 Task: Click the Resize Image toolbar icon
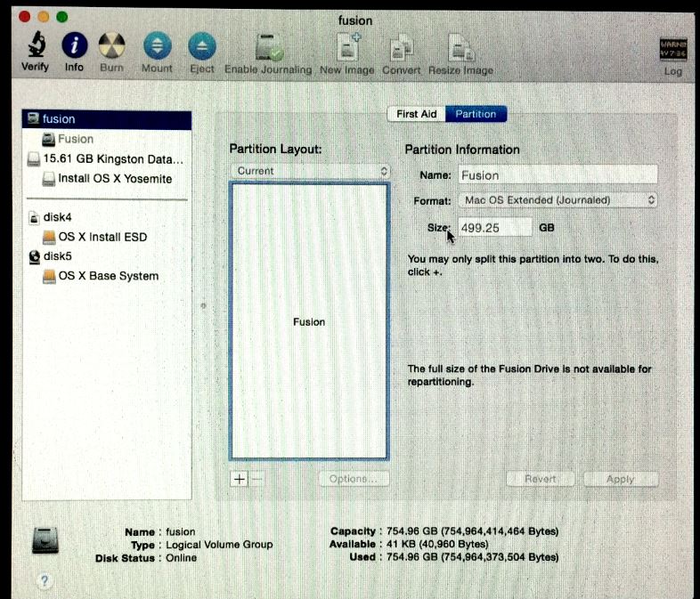point(461,48)
